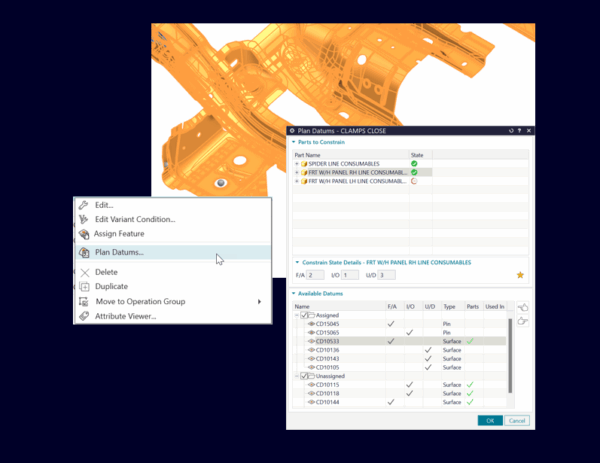Click the red state icon for FRT W/H PANEL LH
600x463 pixels.
pyautogui.click(x=414, y=181)
